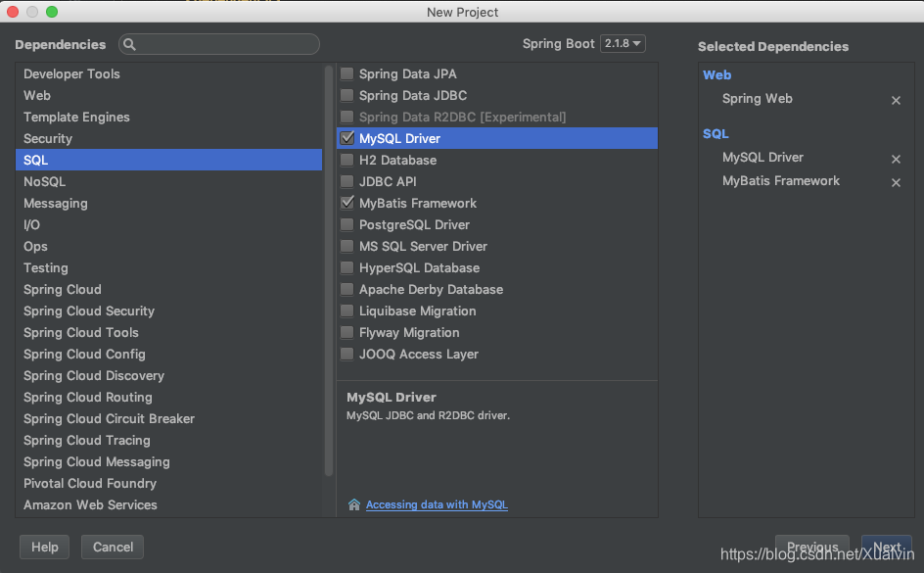Remove MySQL Driver from selected dependencies
This screenshot has height=573, width=924.
896,159
